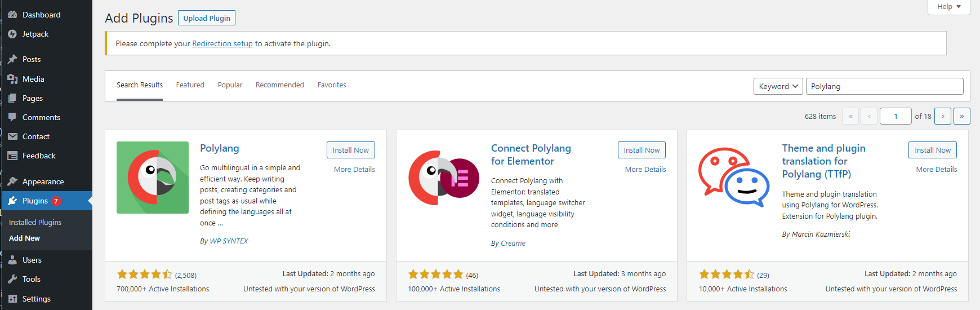Switch to Search Results tab
Image resolution: width=980 pixels, height=310 pixels.
pos(140,85)
